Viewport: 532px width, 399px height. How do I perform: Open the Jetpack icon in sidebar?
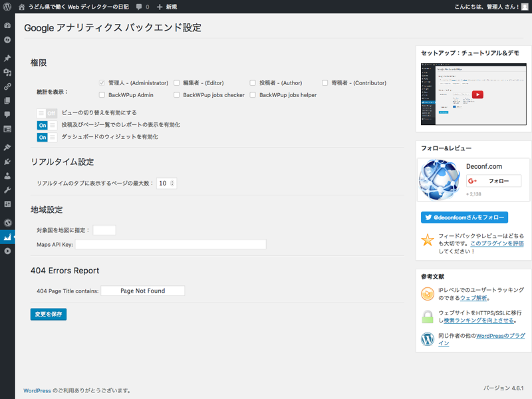[x=7, y=40]
